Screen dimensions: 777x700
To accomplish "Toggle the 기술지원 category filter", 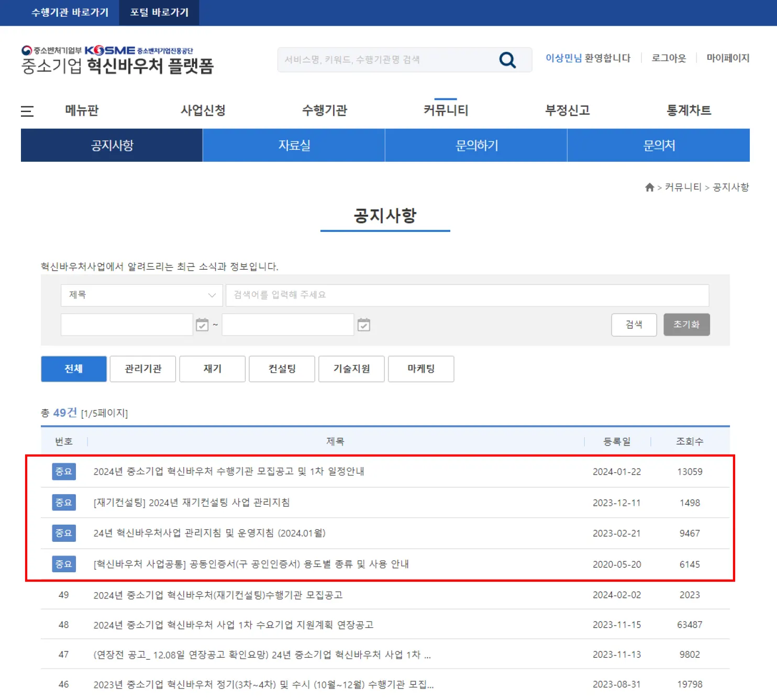I will 351,369.
